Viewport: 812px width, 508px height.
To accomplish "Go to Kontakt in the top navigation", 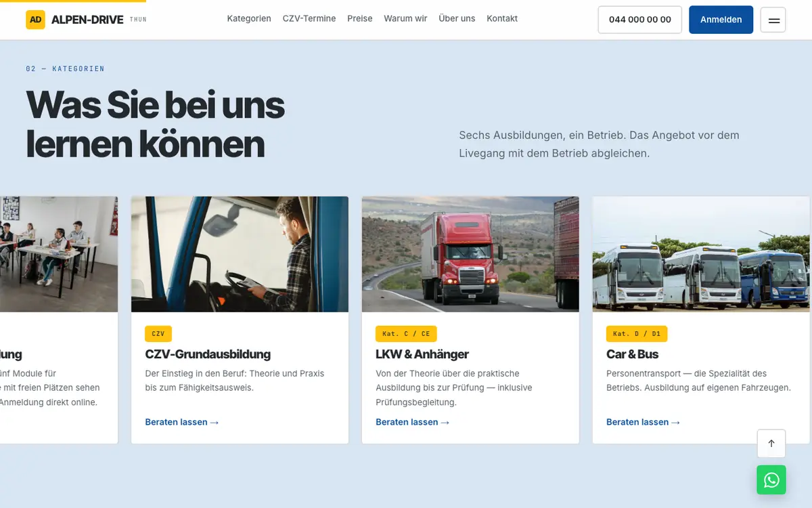I will pyautogui.click(x=502, y=19).
